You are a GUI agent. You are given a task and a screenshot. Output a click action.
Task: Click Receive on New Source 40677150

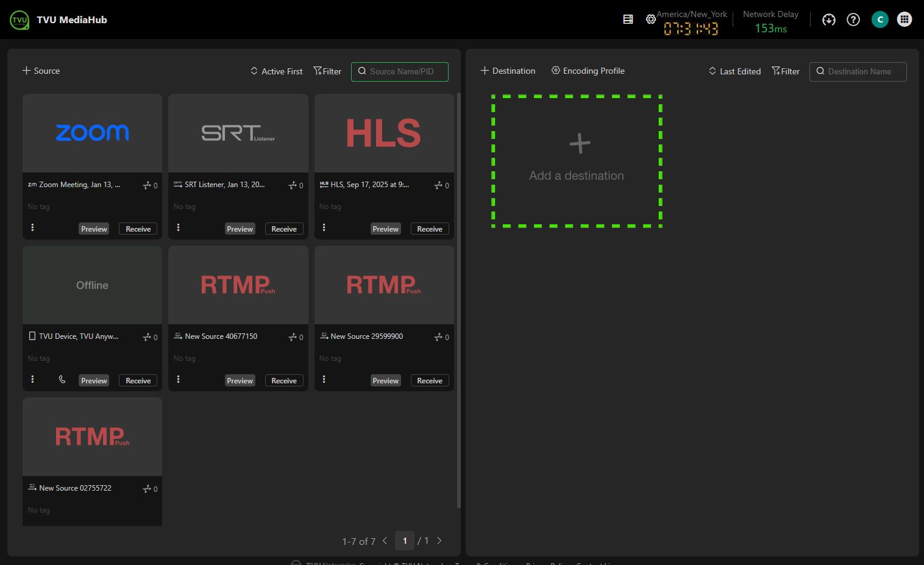point(284,380)
